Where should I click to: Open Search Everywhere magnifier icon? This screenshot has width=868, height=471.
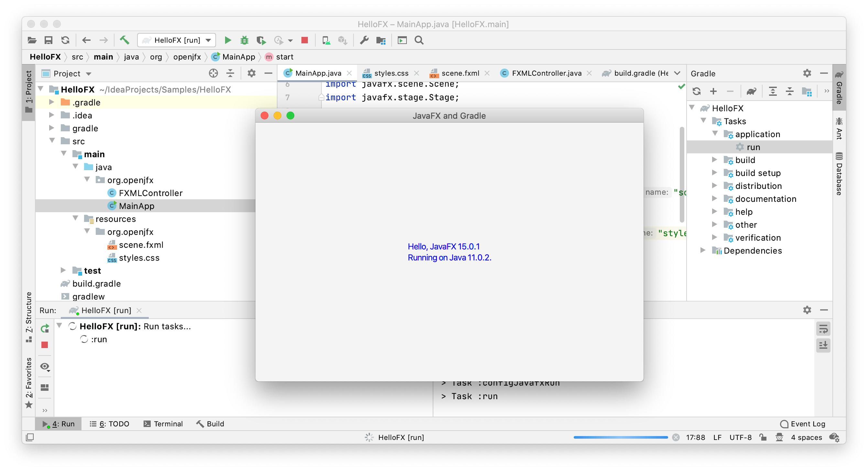click(419, 40)
